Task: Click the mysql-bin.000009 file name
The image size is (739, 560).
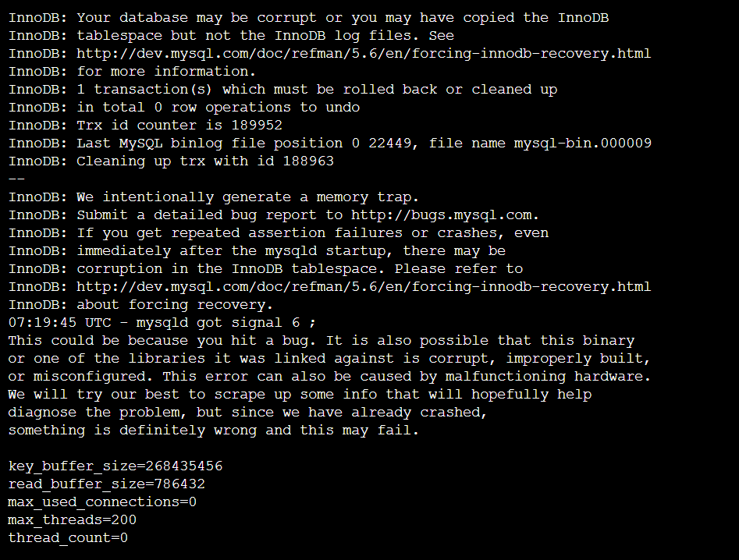Action: pos(582,143)
